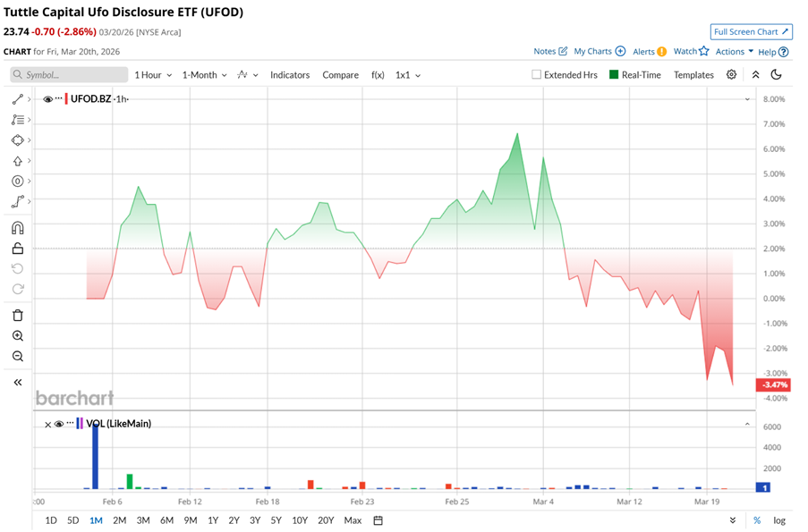The image size is (808, 532).
Task: Collapse the drawing tools sidebar
Action: [x=18, y=382]
